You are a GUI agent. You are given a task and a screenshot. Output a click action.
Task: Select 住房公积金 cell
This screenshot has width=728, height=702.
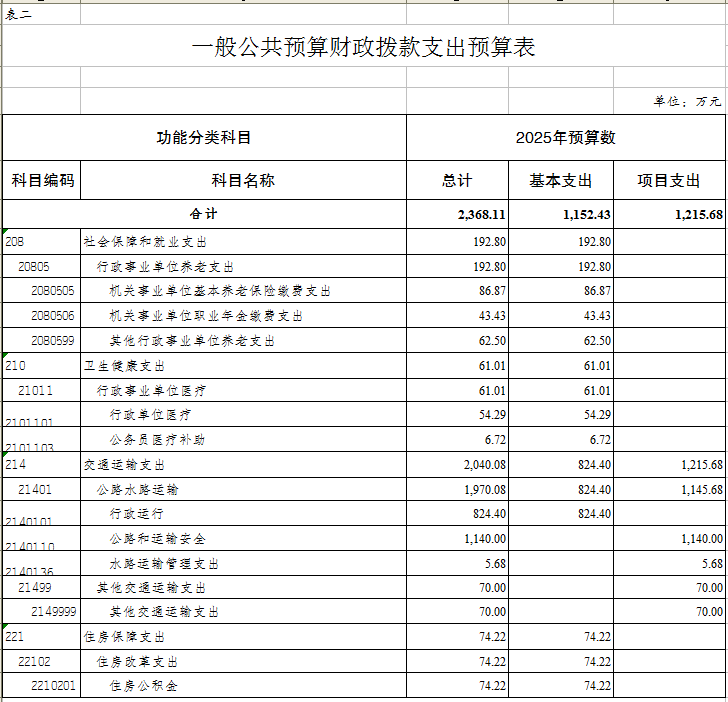[x=243, y=685]
